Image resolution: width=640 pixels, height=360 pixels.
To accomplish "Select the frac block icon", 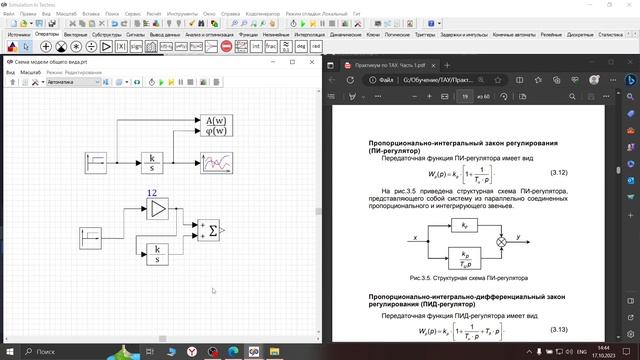I will coord(271,47).
